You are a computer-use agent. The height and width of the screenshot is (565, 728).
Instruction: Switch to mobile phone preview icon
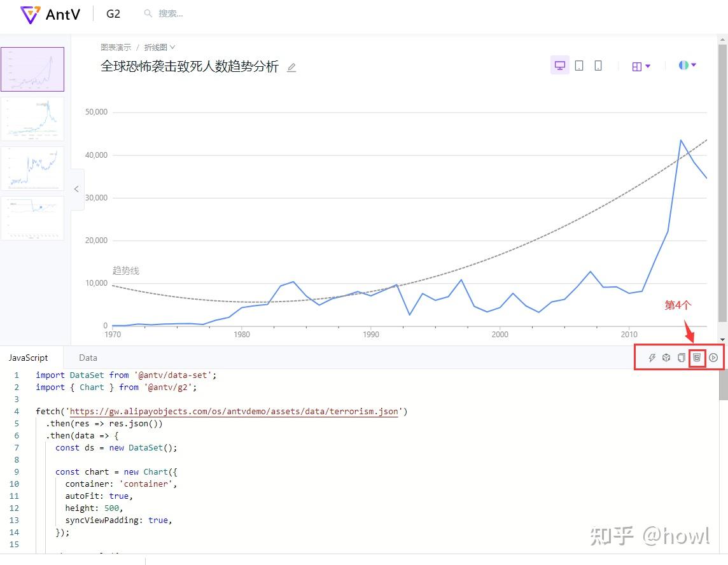[598, 65]
